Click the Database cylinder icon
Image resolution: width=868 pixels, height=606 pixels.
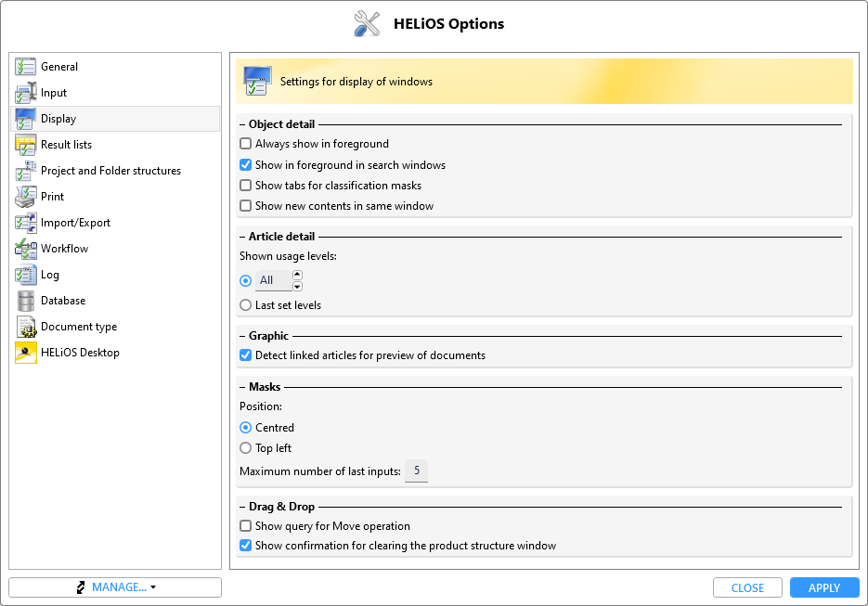pyautogui.click(x=26, y=301)
